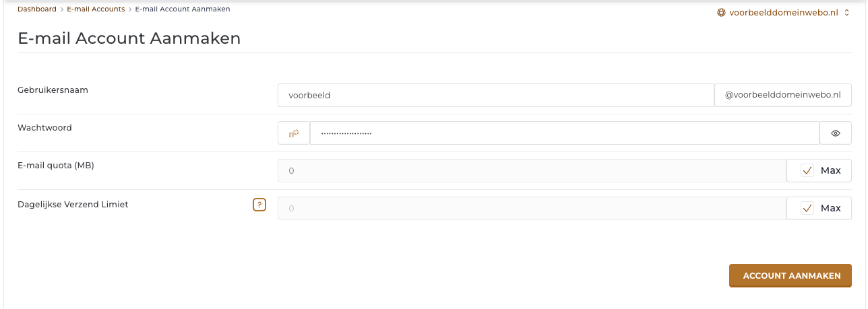Open E-mail Accounts breadcrumb link

[96, 9]
